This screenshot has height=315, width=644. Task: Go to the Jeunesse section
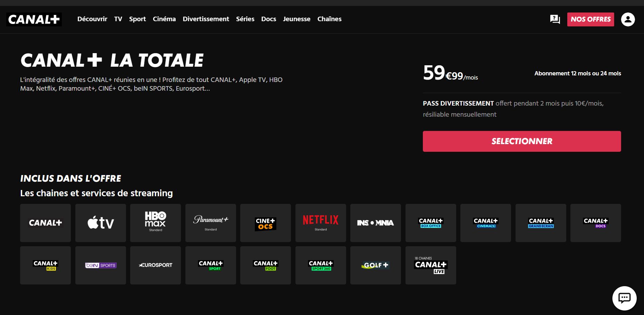[296, 19]
